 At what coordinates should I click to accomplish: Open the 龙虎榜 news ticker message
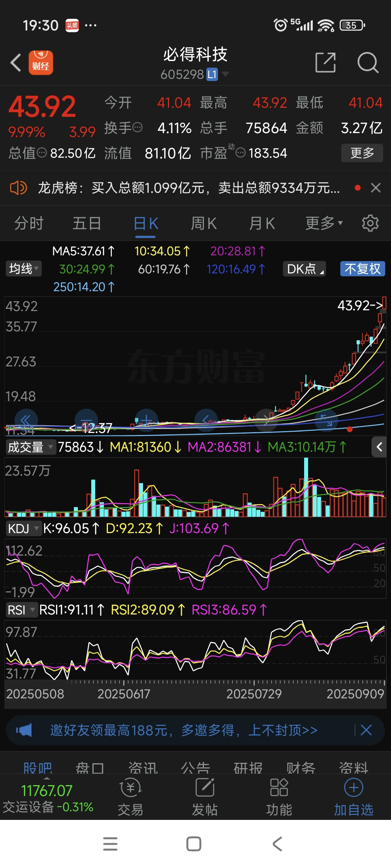pyautogui.click(x=189, y=188)
